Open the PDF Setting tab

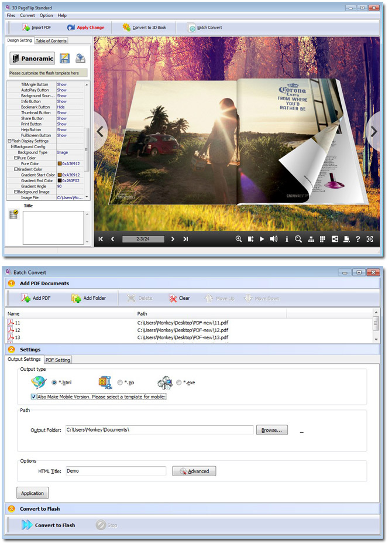coord(58,360)
